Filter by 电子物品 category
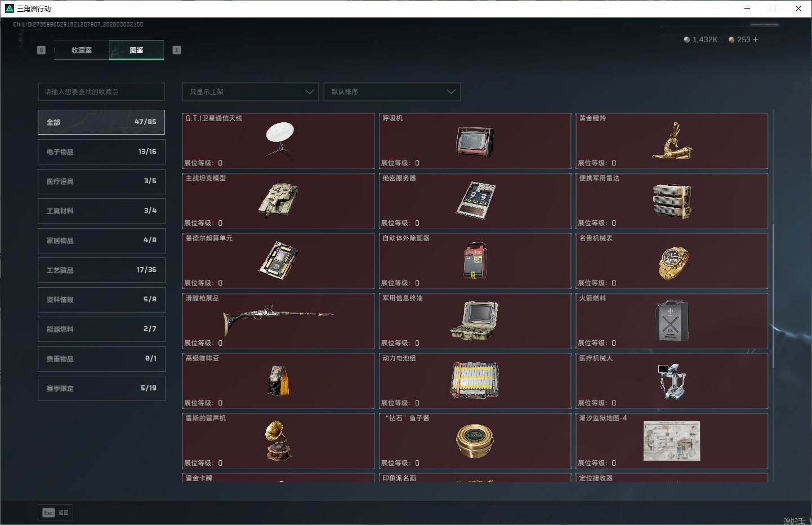Viewport: 812px width, 525px height. (x=101, y=152)
